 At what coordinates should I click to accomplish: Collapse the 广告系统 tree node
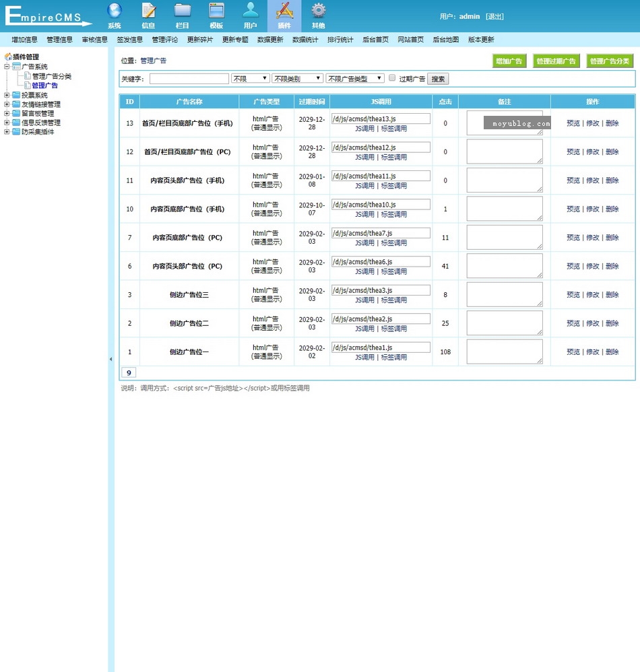point(7,67)
